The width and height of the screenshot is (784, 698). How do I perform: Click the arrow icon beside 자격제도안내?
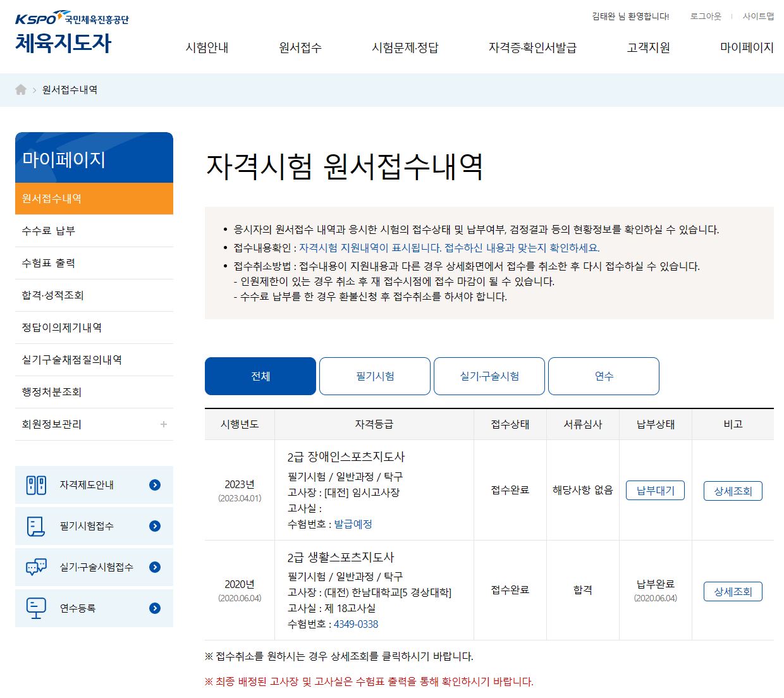click(155, 485)
